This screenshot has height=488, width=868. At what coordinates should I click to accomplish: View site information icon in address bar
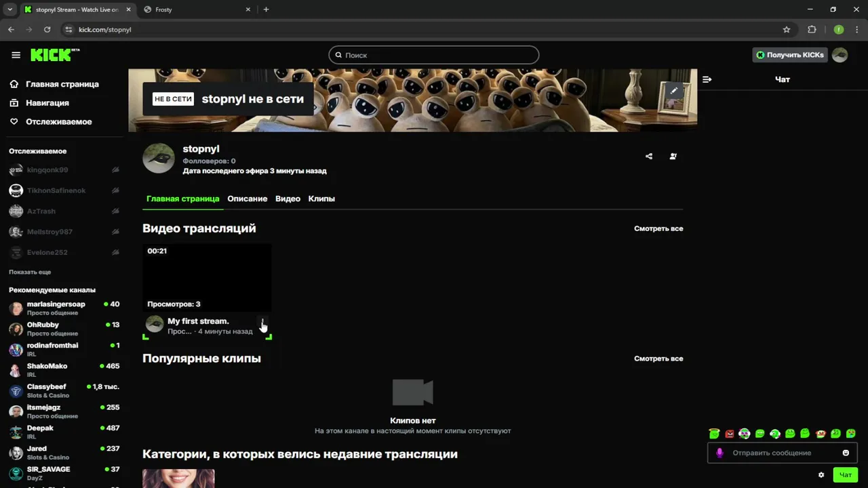pos(68,29)
